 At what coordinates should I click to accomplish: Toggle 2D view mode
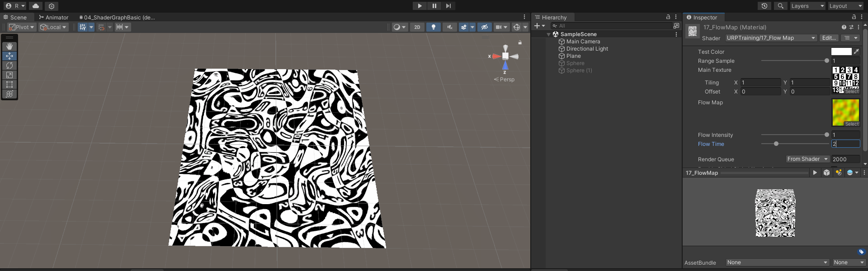click(417, 27)
